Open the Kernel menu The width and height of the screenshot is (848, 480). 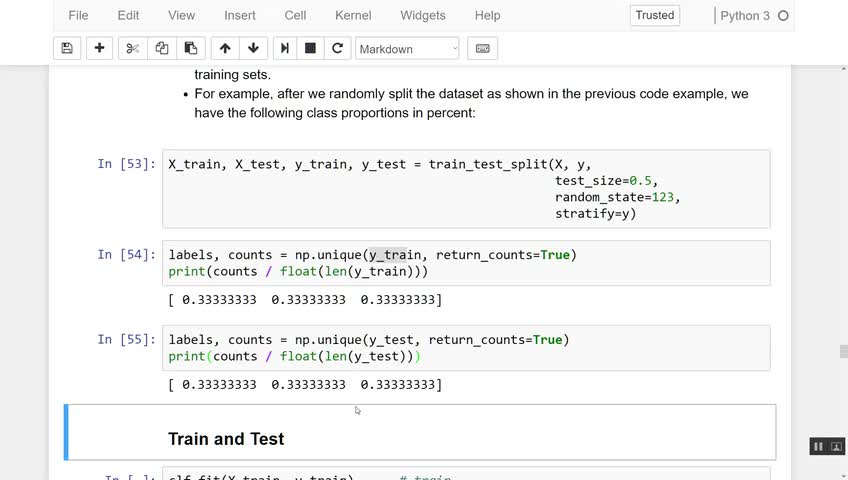tap(352, 16)
